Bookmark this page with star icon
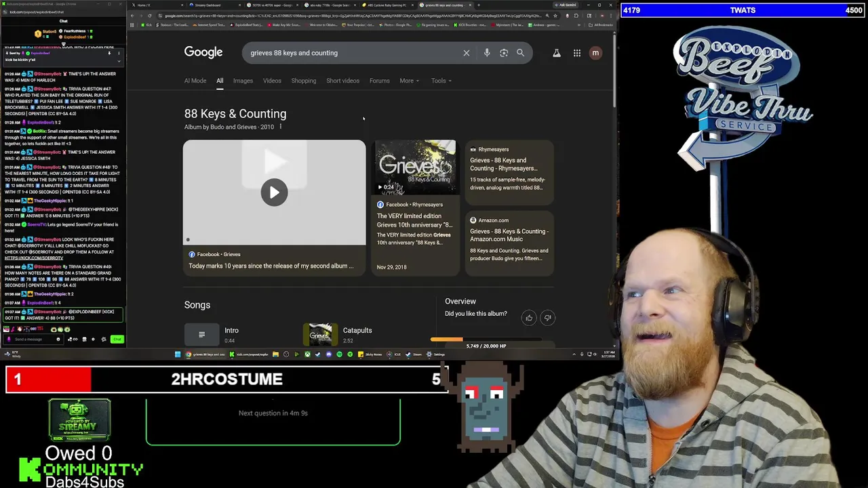Image resolution: width=868 pixels, height=488 pixels. point(555,16)
